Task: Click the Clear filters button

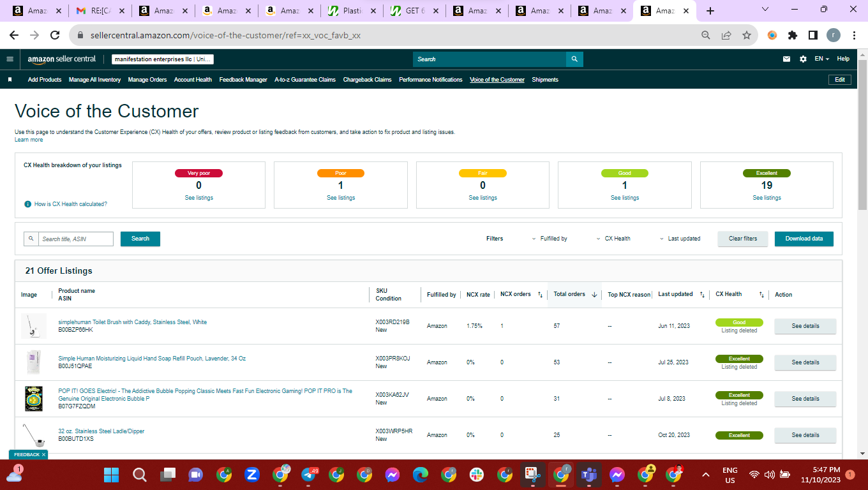Action: click(743, 239)
